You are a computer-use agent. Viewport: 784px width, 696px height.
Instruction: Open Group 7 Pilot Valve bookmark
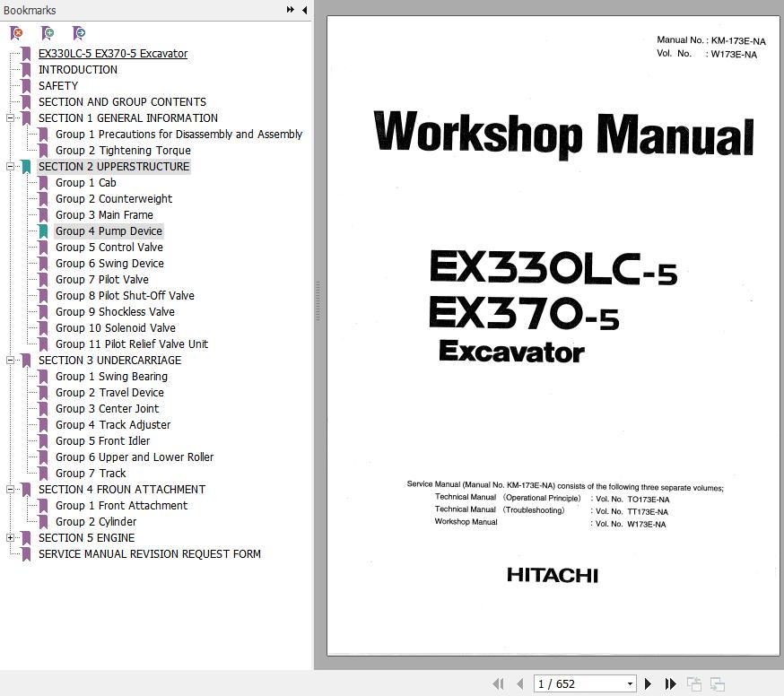(102, 280)
